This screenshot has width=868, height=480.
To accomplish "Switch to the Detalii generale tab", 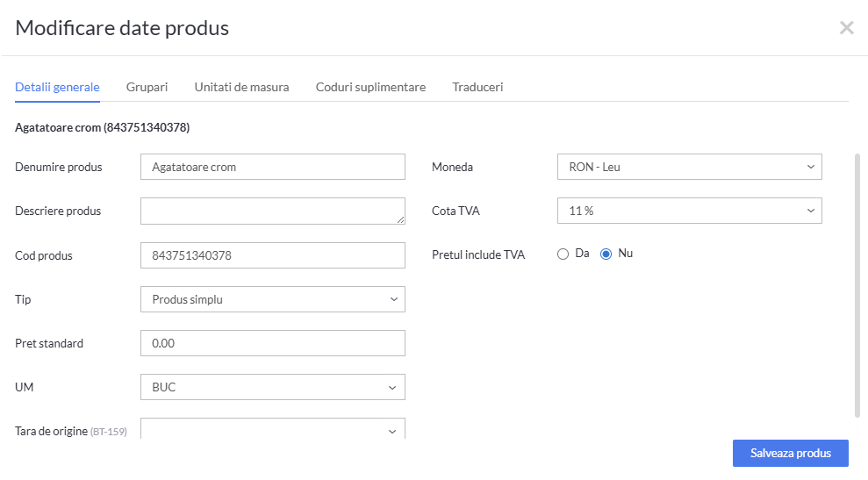I will [x=57, y=87].
